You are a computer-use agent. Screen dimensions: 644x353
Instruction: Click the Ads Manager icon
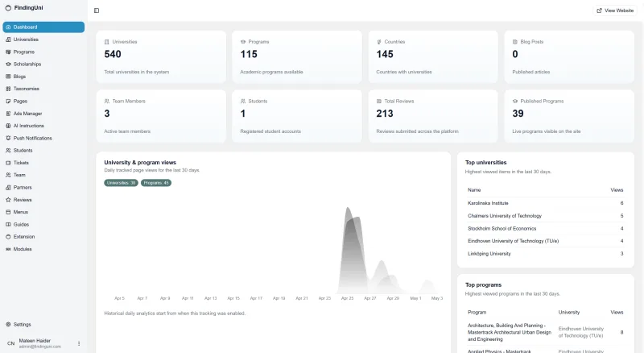tap(8, 114)
